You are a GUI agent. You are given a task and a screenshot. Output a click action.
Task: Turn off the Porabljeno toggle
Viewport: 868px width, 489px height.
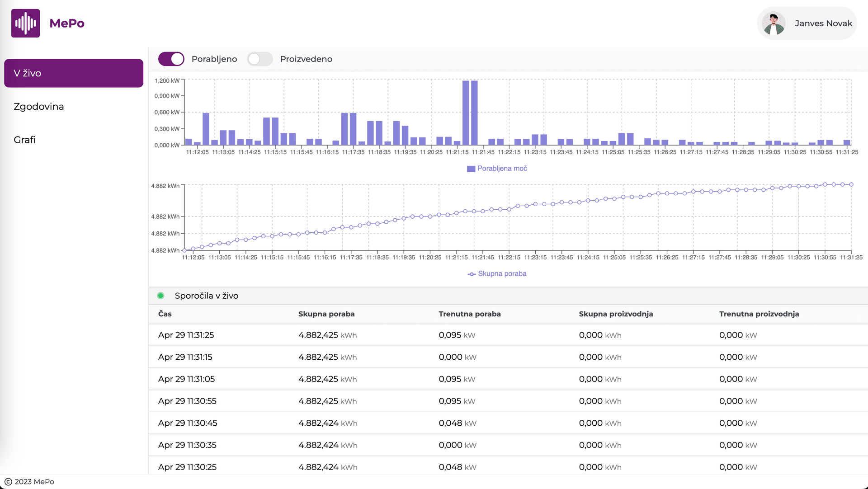click(171, 59)
